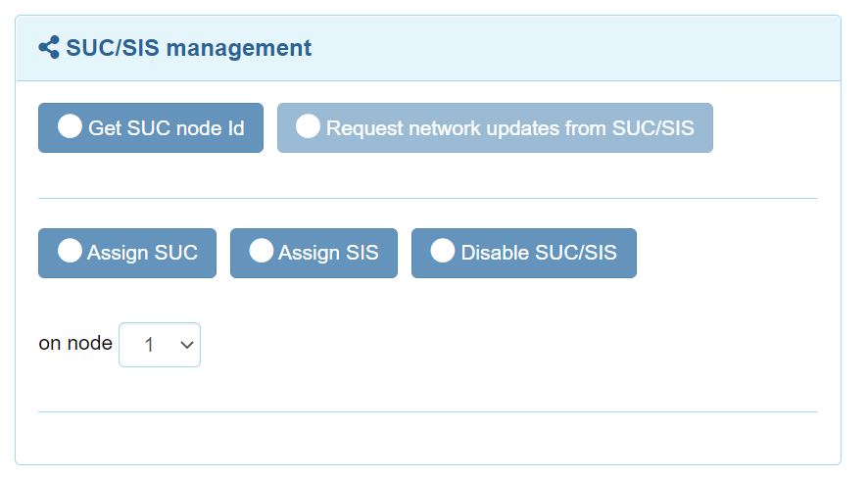This screenshot has width=868, height=479.
Task: Click the circle icon on Get SUC node Id
Action: (70, 127)
